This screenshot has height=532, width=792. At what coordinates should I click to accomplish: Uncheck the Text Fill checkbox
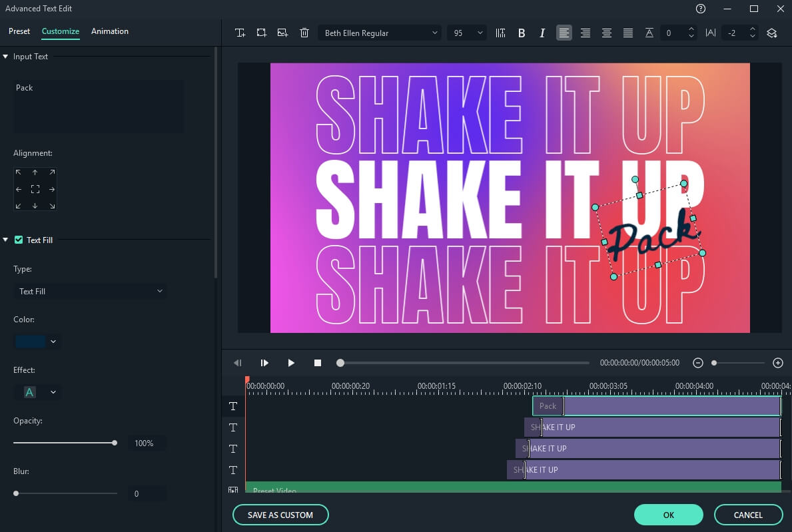tap(19, 240)
